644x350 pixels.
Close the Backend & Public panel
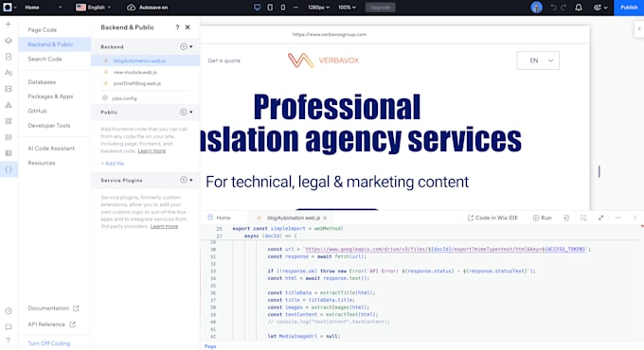click(188, 27)
